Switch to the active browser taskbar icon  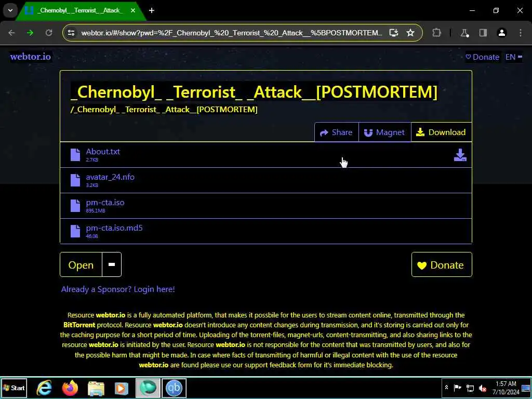148,388
